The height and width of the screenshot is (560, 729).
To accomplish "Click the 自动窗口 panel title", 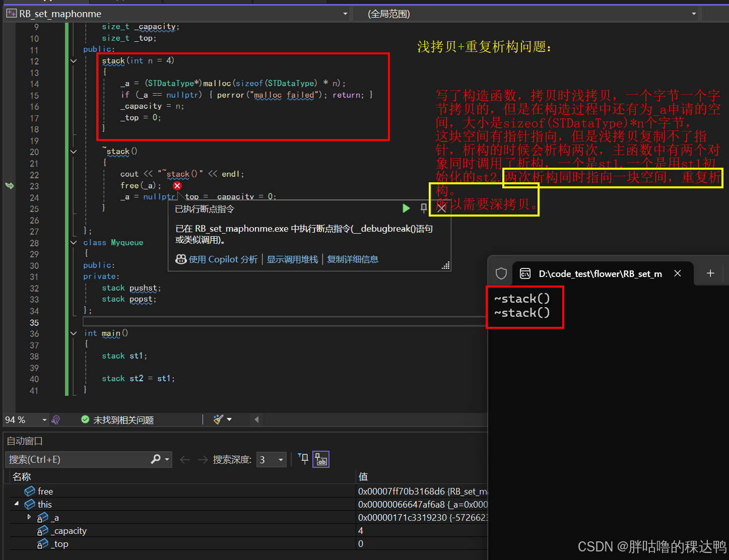I will point(25,441).
